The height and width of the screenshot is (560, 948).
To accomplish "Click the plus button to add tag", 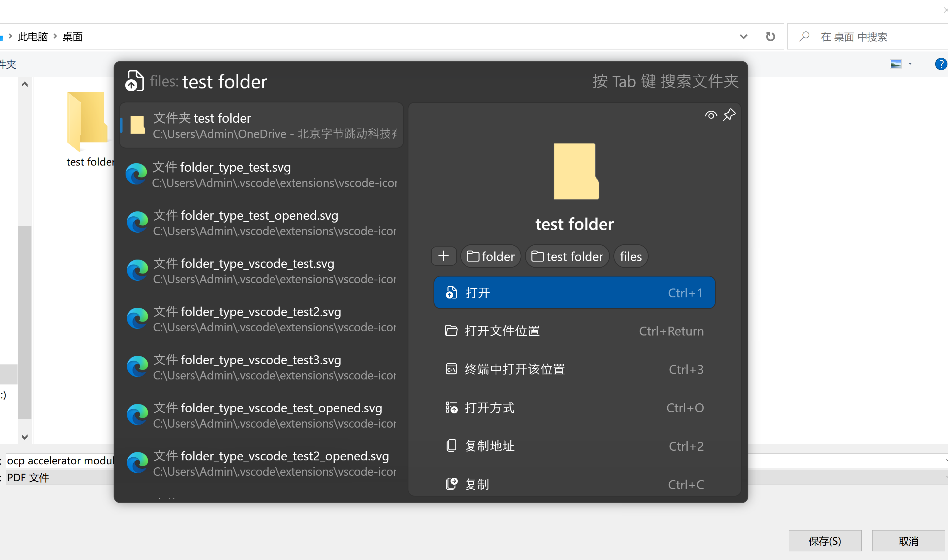I will [x=444, y=256].
